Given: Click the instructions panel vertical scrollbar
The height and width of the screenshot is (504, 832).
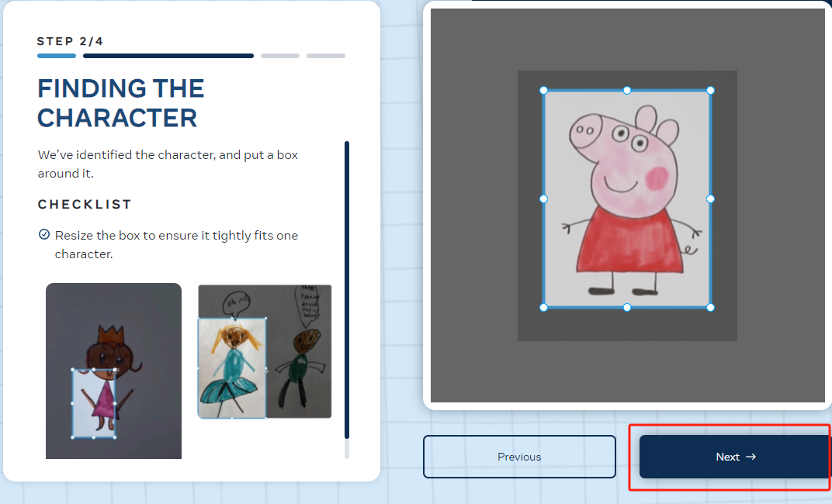Looking at the screenshot, I should (347, 290).
